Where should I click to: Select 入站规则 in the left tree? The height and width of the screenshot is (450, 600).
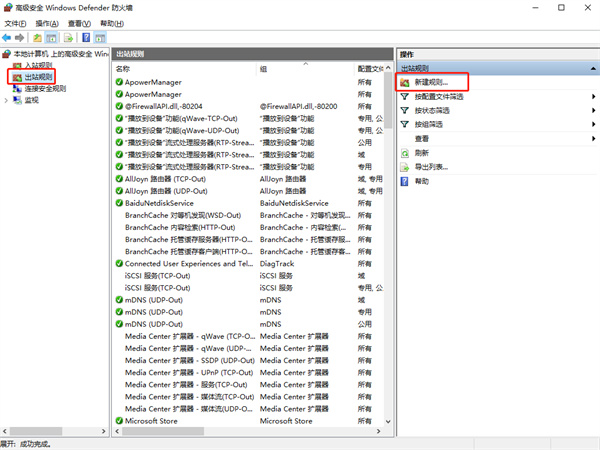click(x=40, y=64)
